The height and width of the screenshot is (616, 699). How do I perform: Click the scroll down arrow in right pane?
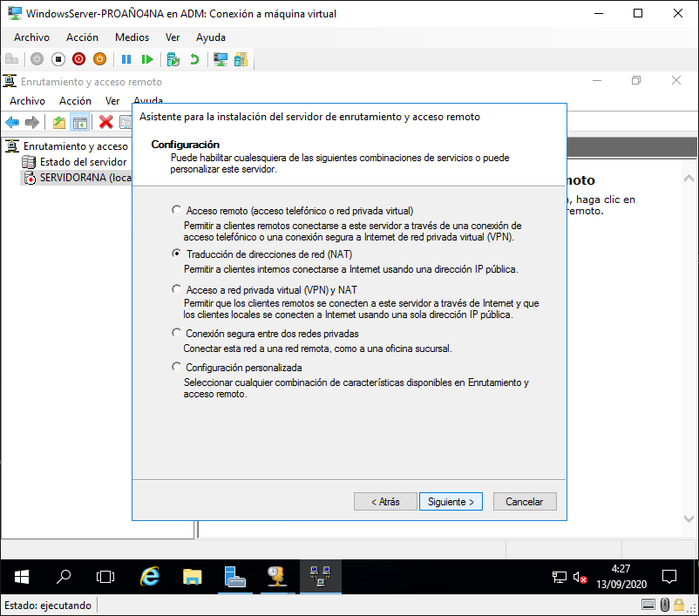[689, 518]
